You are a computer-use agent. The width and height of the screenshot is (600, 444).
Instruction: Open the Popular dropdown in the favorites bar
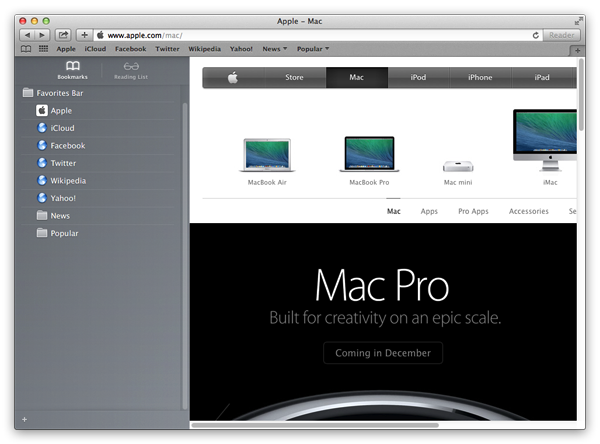[x=313, y=49]
